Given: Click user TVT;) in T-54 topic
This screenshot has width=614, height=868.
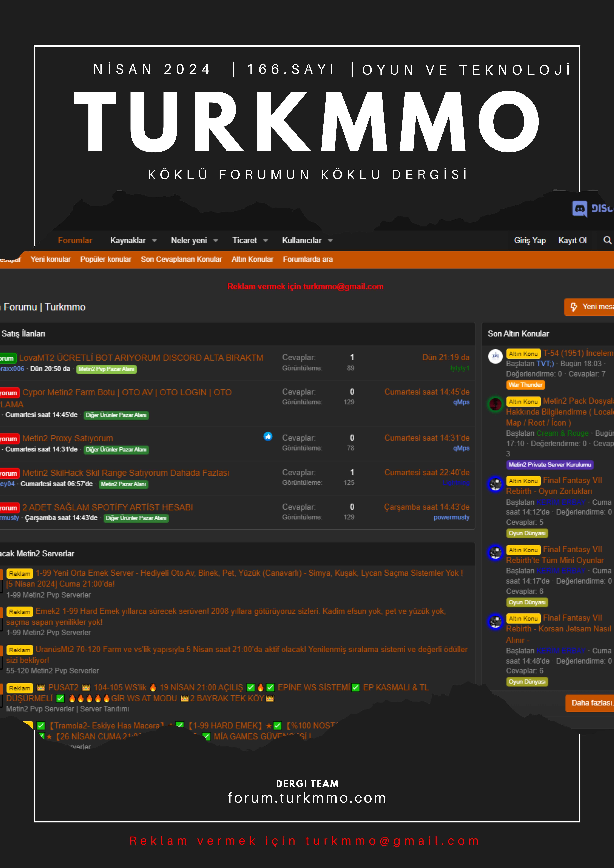Looking at the screenshot, I should point(545,364).
